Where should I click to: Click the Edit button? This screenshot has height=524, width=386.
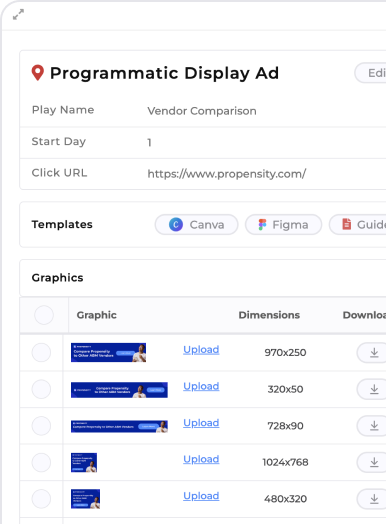point(370,73)
